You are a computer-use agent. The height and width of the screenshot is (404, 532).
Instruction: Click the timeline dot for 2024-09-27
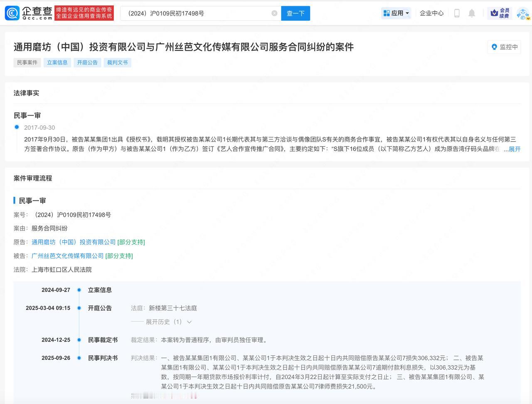tap(79, 290)
